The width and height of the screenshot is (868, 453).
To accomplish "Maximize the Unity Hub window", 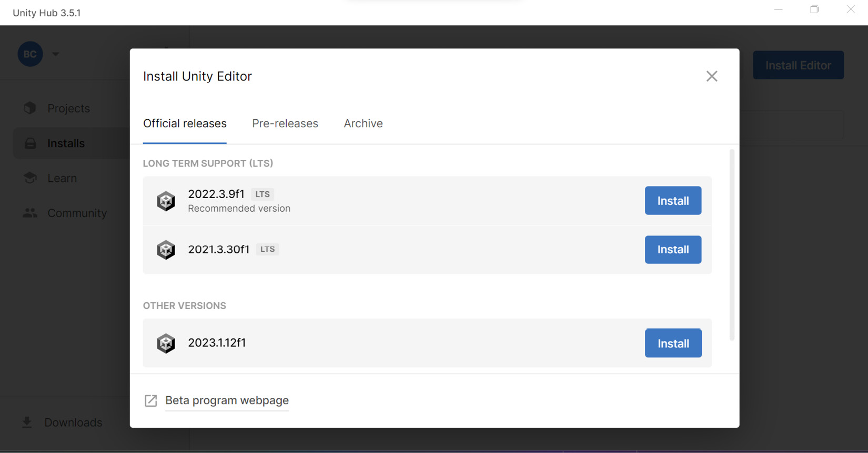I will [814, 9].
